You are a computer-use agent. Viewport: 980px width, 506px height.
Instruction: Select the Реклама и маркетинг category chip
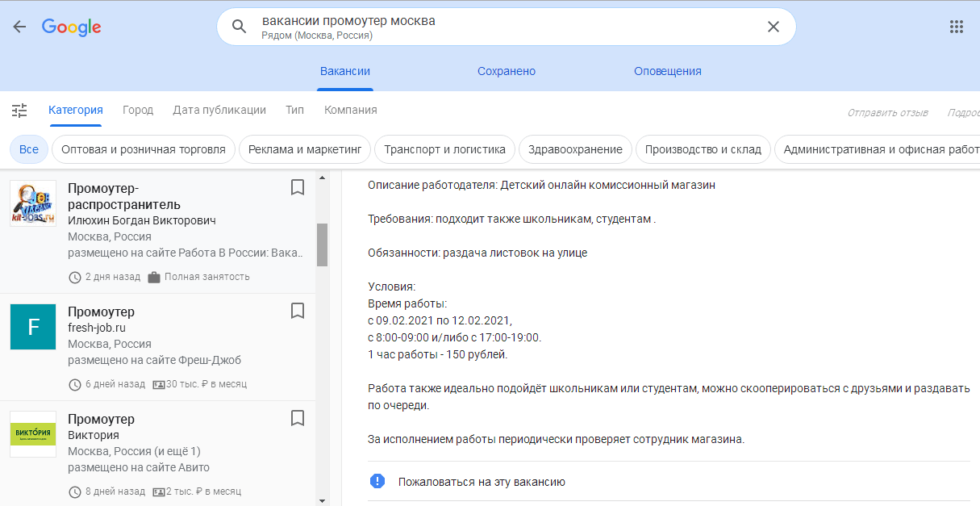[x=305, y=149]
